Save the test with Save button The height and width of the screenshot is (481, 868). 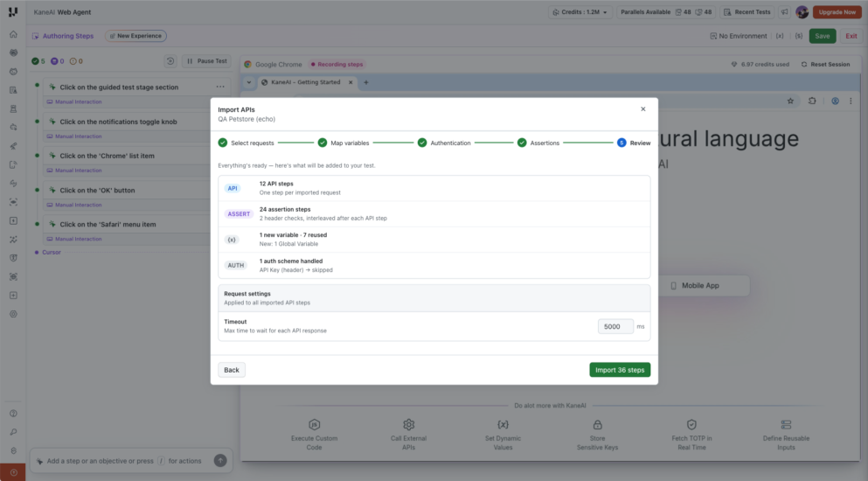pyautogui.click(x=822, y=36)
